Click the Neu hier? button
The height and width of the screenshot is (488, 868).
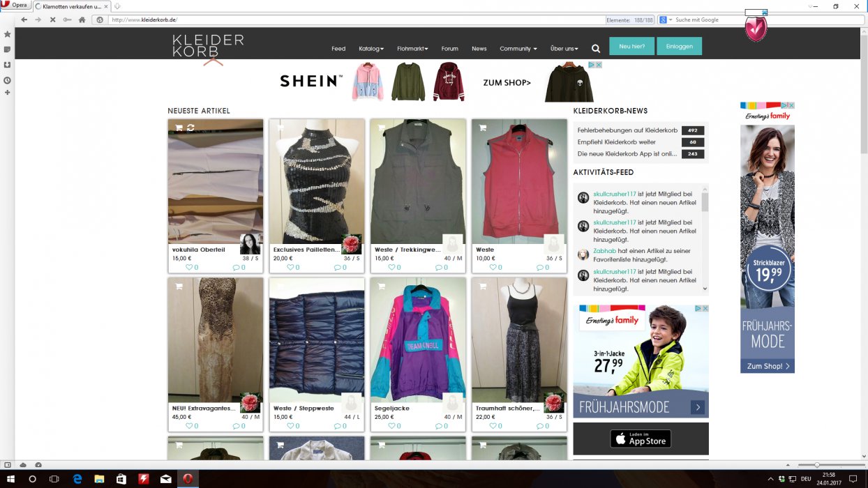631,46
